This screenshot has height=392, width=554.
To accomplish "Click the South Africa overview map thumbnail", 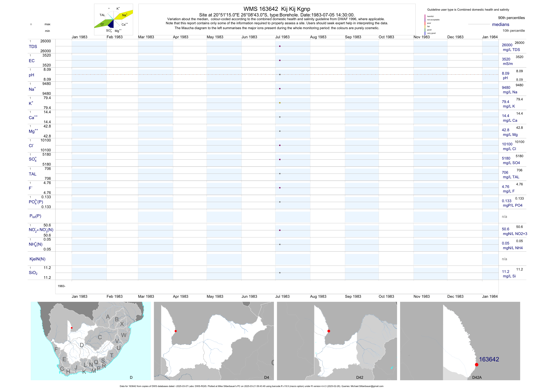I will (x=91, y=341).
